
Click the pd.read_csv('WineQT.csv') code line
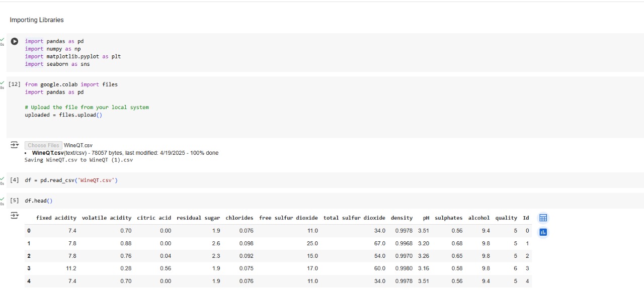[x=71, y=180]
